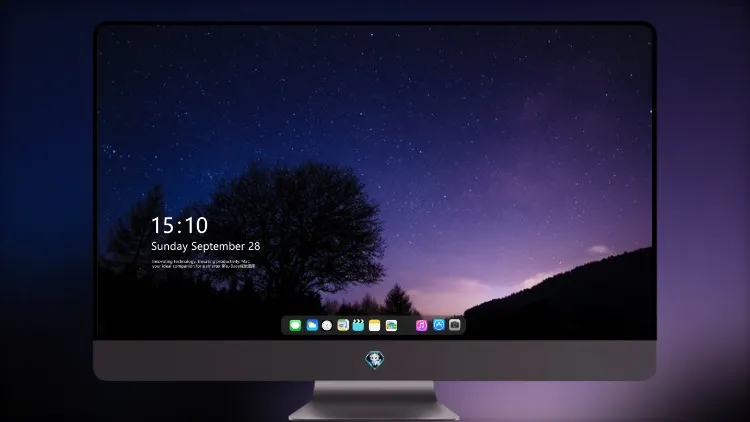Open the teal clapperboard video app in the dock
Viewport: 750px width, 422px height.
coord(358,325)
